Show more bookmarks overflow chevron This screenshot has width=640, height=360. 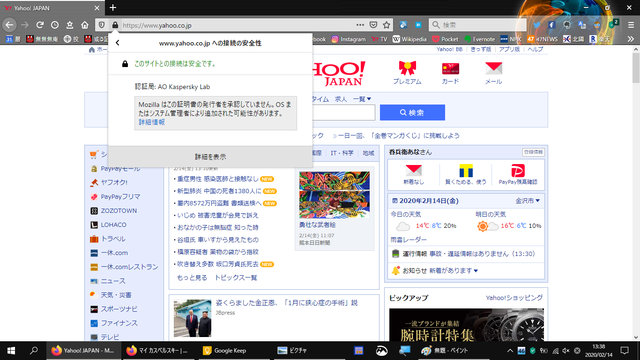point(631,39)
